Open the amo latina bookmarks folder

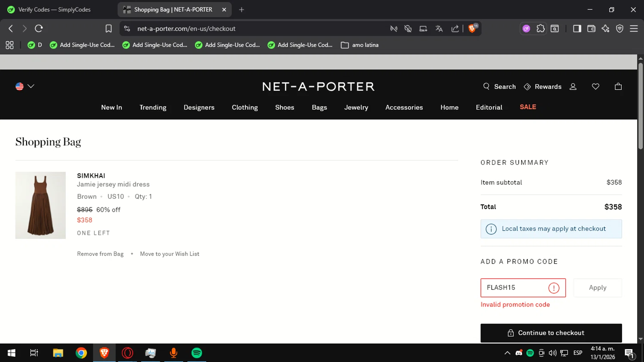click(x=360, y=45)
